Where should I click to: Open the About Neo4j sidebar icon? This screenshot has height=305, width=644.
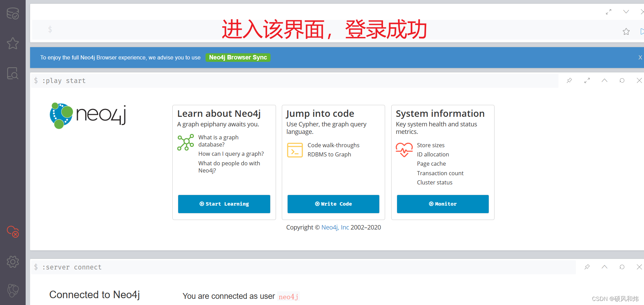13,291
